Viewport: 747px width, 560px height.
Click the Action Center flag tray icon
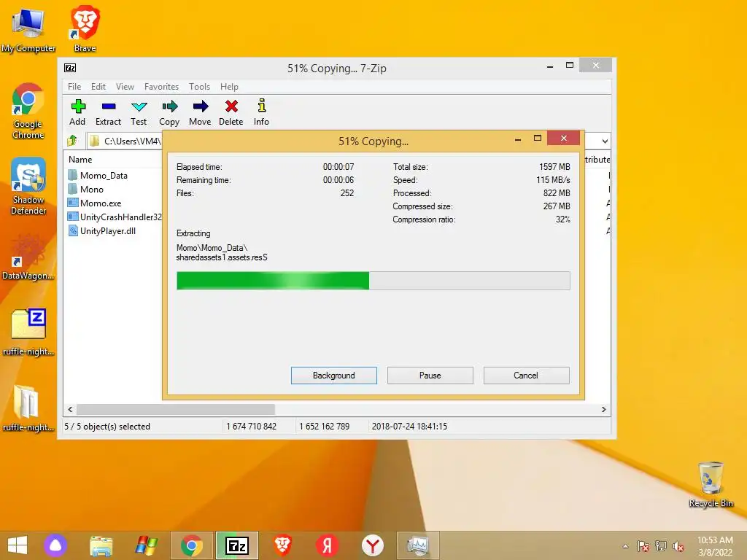(x=643, y=546)
